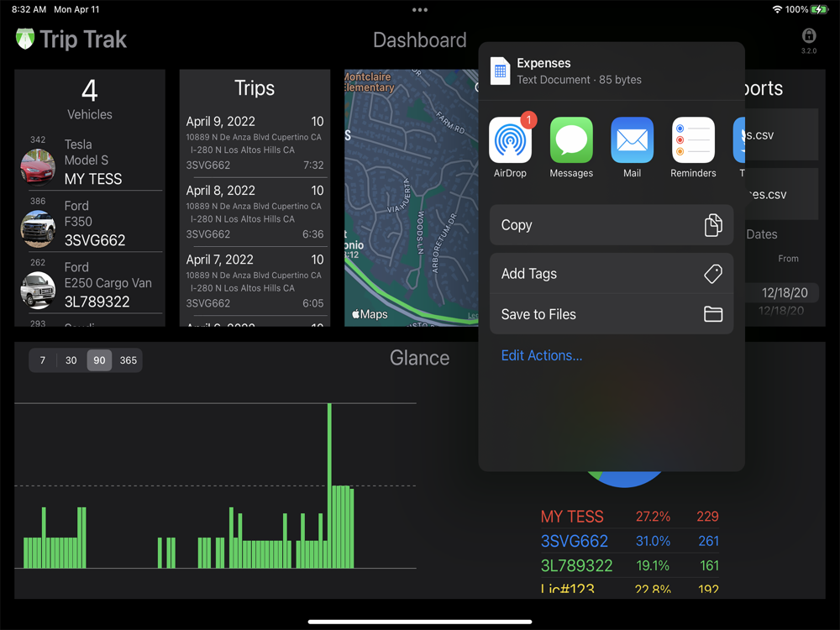Share via Messages app icon
840x630 pixels.
[571, 139]
